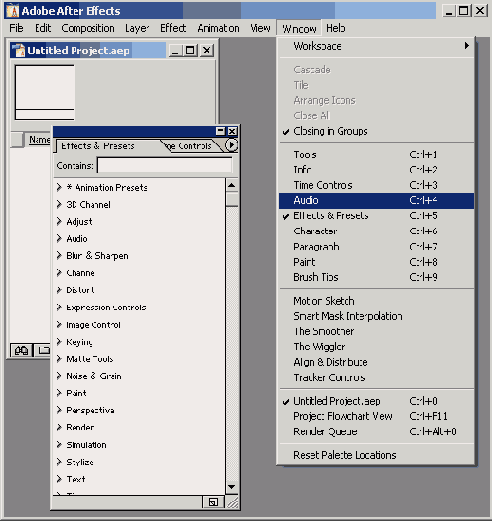Click the create new animation preset icon
The width and height of the screenshot is (492, 521).
pyautogui.click(x=213, y=502)
